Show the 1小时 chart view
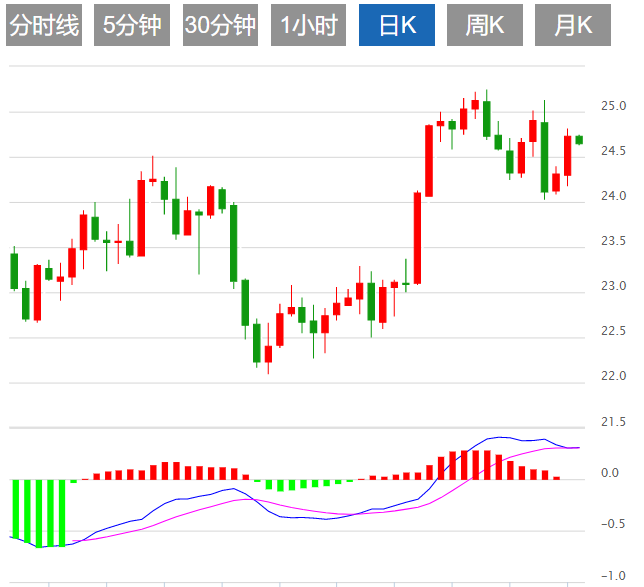 tap(308, 26)
